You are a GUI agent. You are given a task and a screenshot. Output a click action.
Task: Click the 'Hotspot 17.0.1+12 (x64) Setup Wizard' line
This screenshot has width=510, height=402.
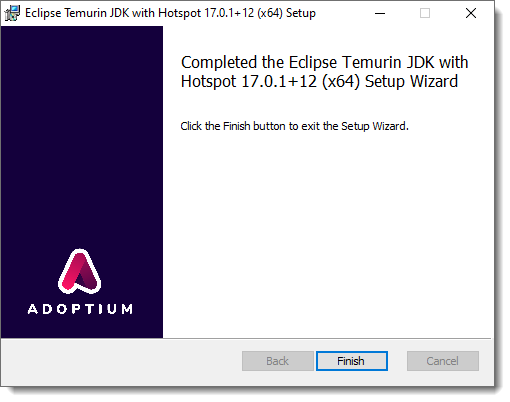coord(319,81)
